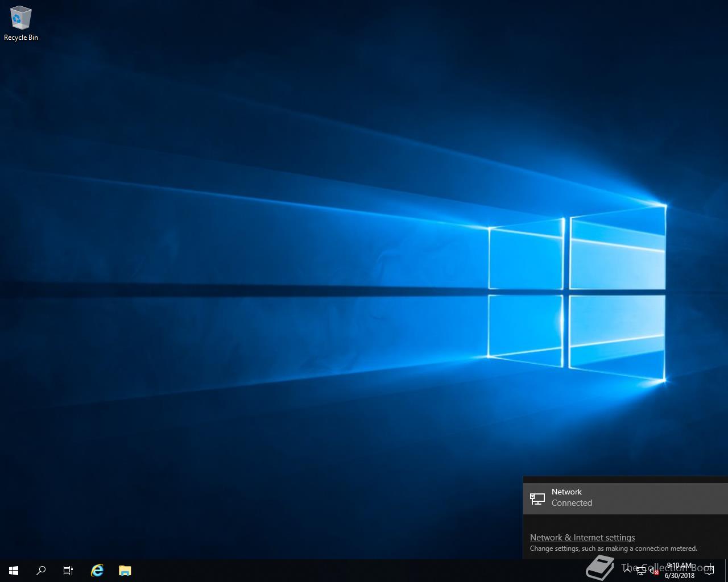Open Network & Internet settings link
This screenshot has width=728, height=582.
pos(582,538)
